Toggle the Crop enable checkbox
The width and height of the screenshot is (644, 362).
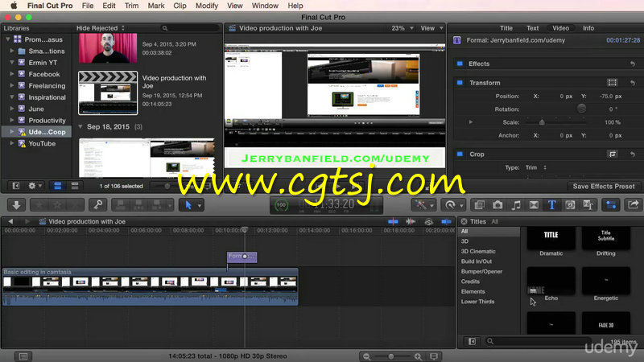pos(460,154)
